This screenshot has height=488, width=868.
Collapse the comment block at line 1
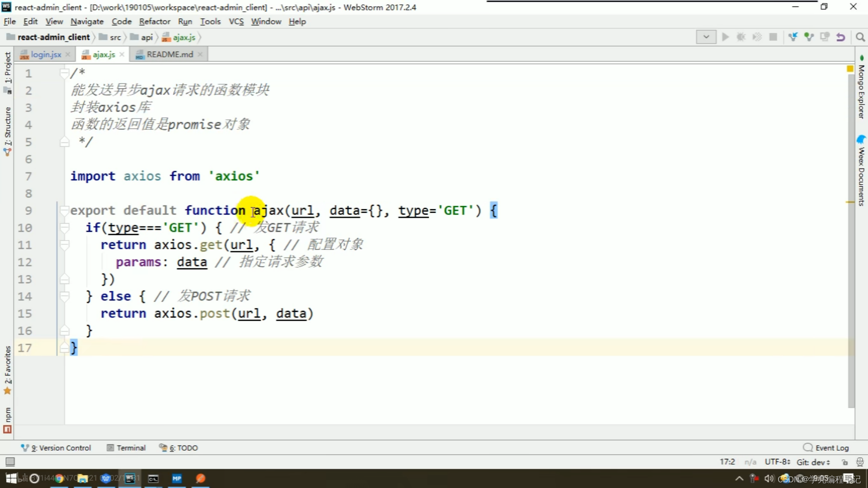tap(64, 73)
